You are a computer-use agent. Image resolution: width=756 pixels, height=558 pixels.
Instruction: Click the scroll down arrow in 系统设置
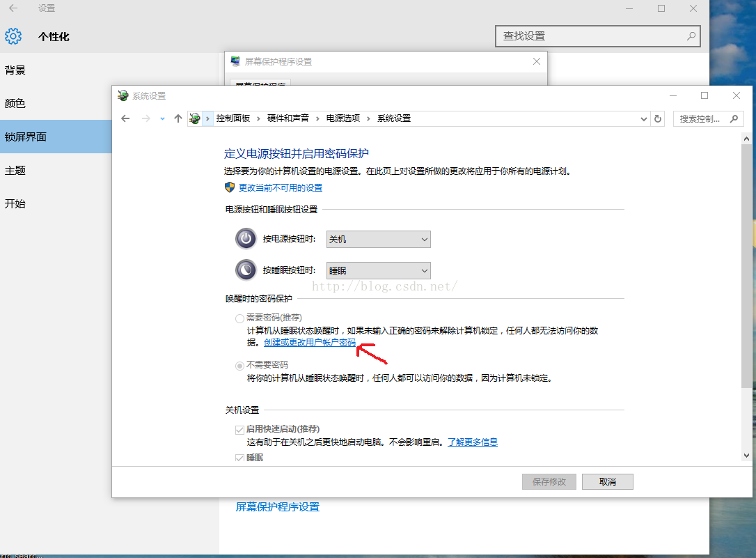pyautogui.click(x=746, y=456)
